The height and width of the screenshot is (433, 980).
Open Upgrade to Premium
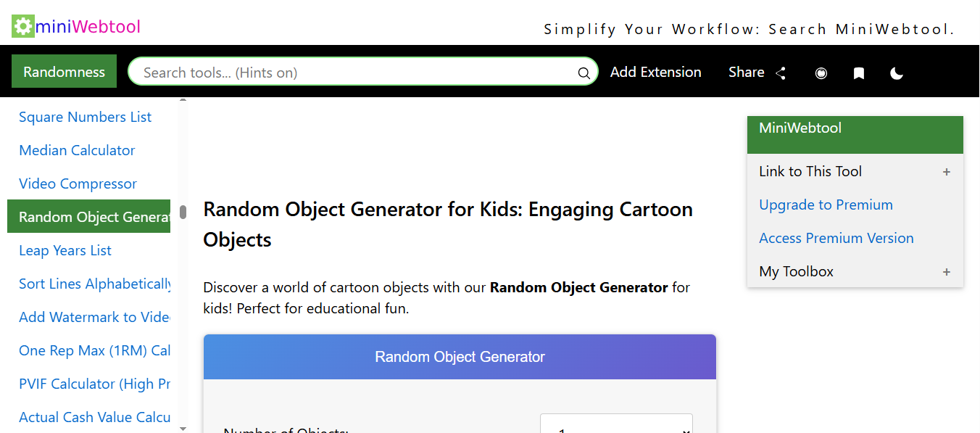(x=826, y=205)
